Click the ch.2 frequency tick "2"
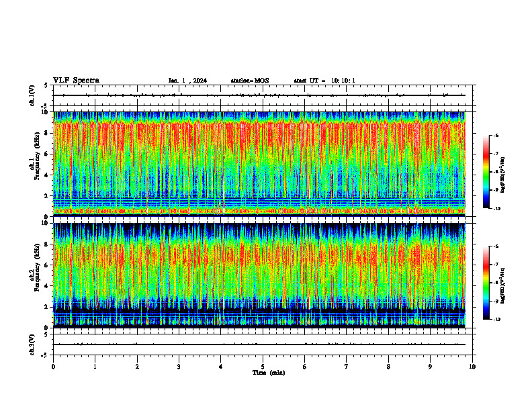Image resolution: width=532 pixels, height=411 pixels. (x=46, y=307)
